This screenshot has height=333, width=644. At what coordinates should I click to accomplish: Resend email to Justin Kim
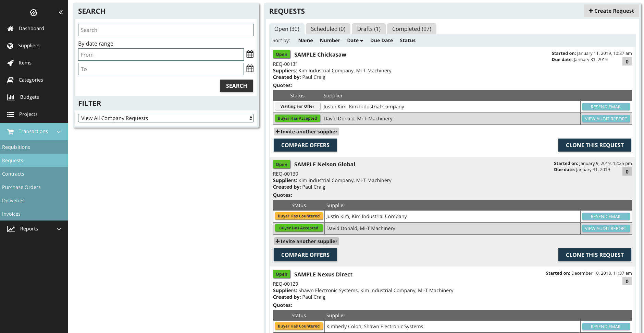(x=606, y=107)
